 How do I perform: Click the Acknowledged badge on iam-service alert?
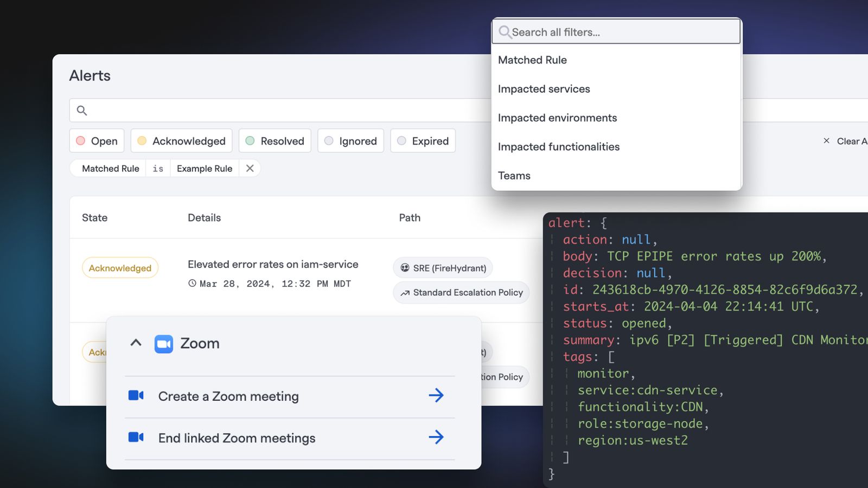(x=120, y=268)
